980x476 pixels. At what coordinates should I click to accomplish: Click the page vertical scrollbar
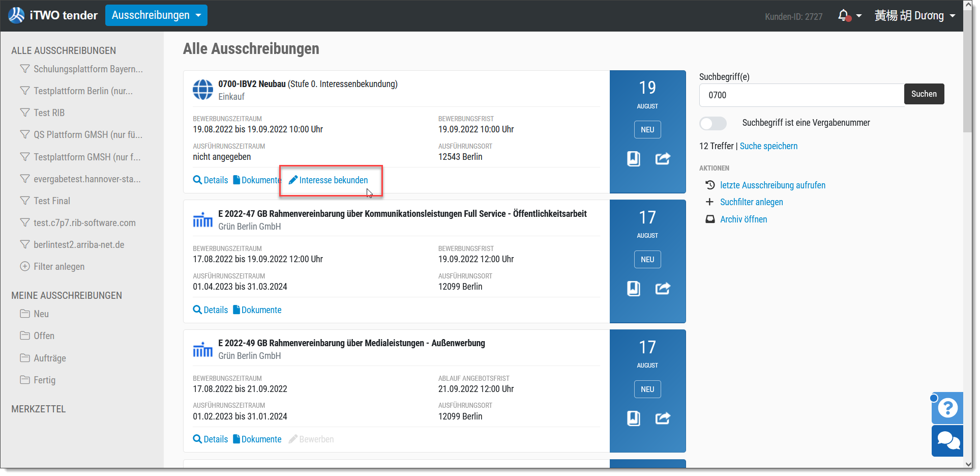(968, 71)
